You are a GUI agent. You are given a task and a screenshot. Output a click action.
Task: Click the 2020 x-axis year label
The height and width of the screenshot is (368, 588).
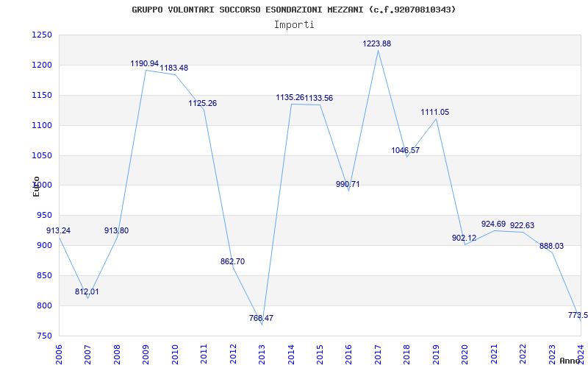coord(465,354)
